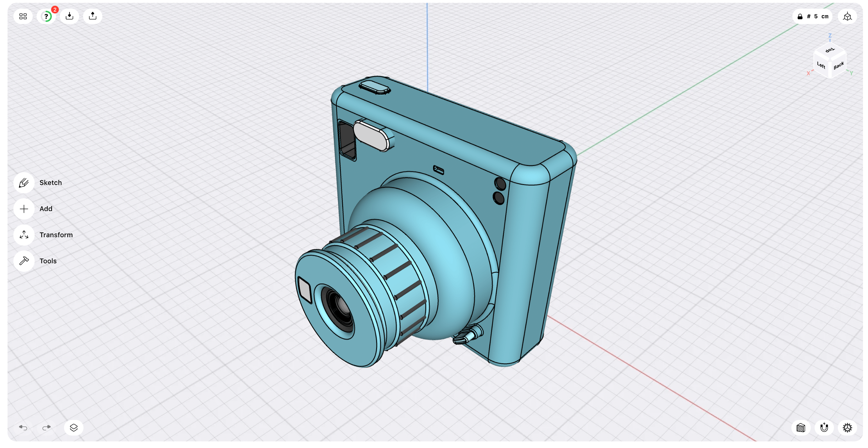Select the Sketch pencil tool icon

tap(24, 183)
